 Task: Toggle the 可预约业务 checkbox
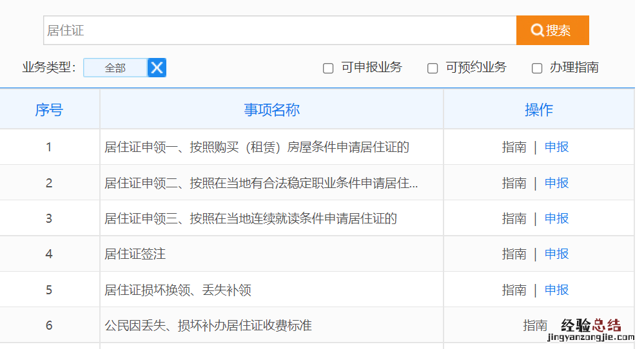coord(433,68)
